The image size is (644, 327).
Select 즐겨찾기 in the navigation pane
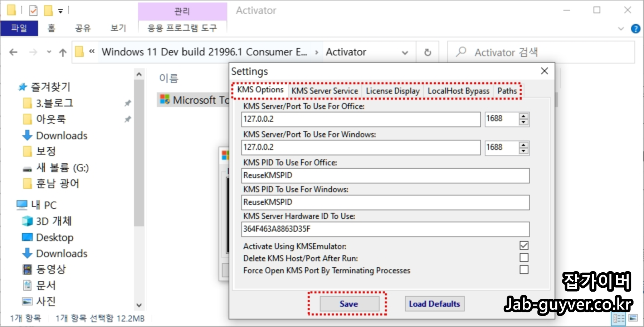tap(50, 87)
